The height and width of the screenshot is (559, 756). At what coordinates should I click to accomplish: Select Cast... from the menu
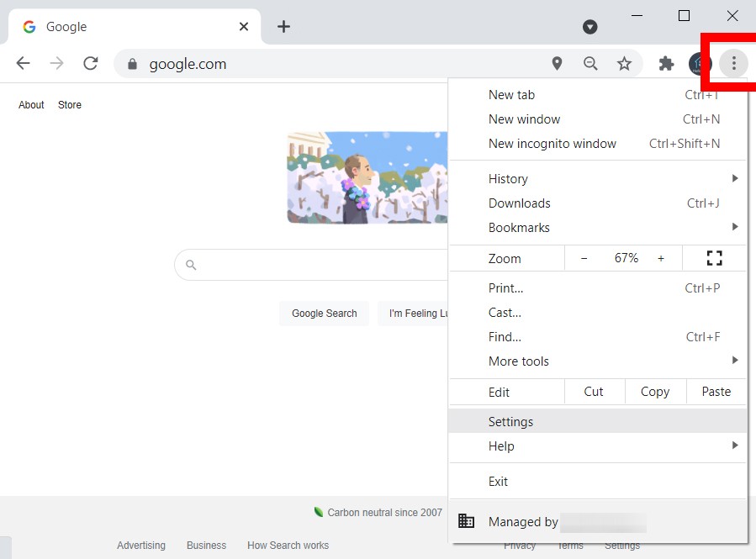598,313
